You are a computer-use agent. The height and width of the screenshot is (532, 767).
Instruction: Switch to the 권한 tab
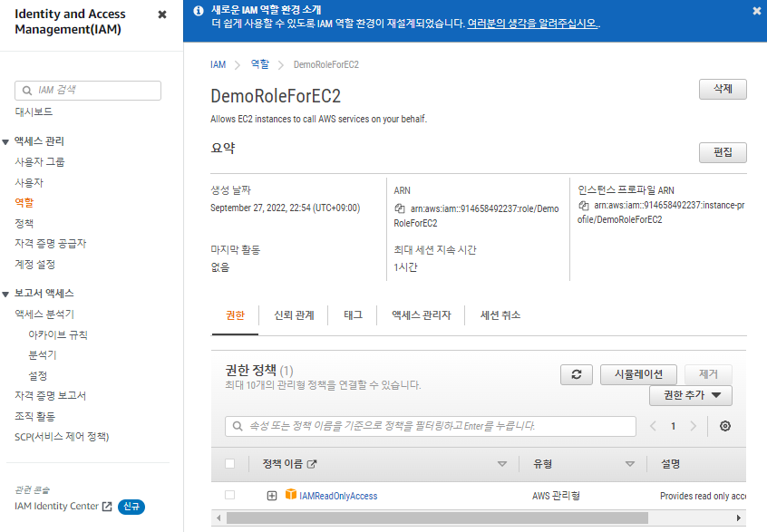click(236, 315)
